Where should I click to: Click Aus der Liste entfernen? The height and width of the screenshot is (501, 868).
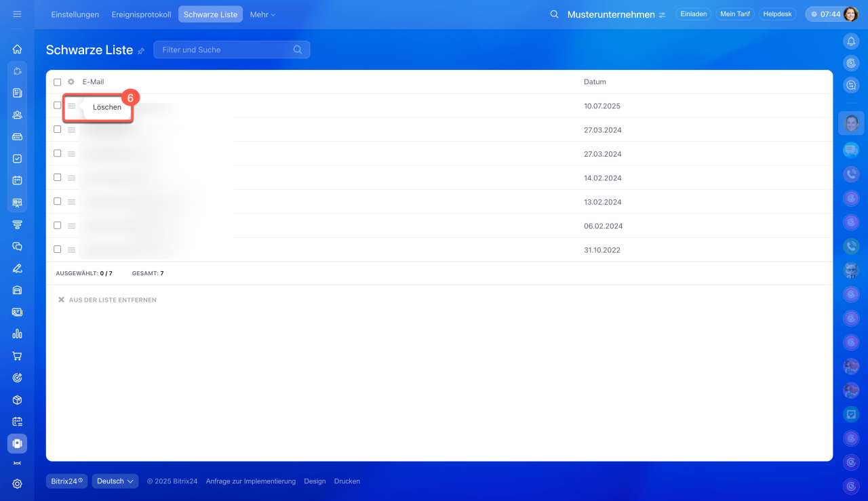coord(107,300)
